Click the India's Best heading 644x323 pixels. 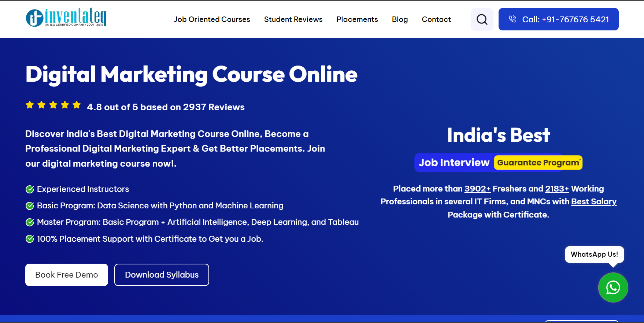[x=499, y=135]
